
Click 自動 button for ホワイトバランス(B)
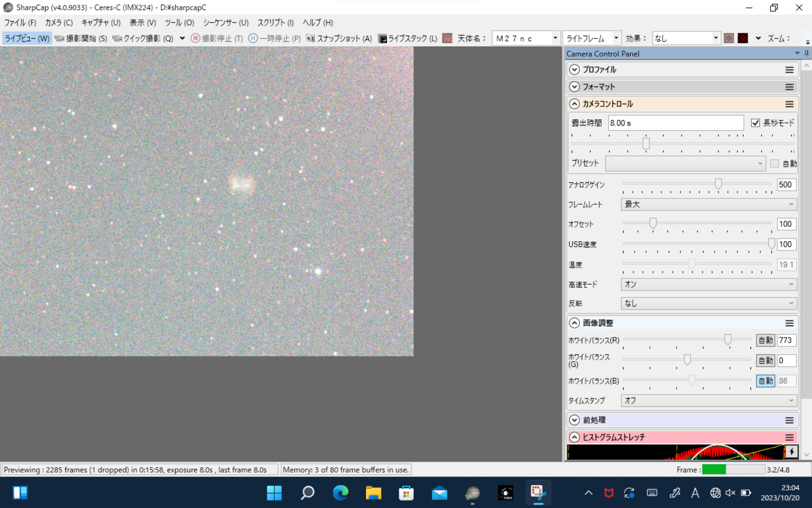tap(765, 381)
